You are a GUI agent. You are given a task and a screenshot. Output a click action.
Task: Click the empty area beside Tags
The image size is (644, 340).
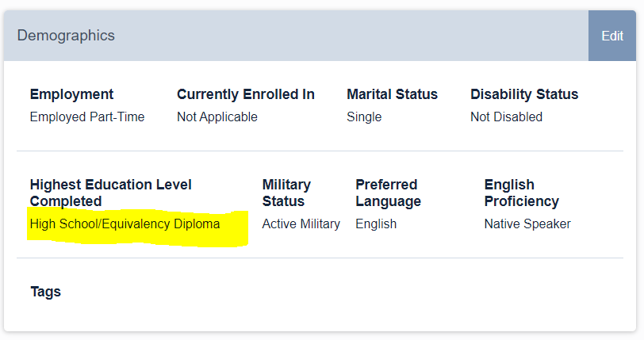pos(341,292)
